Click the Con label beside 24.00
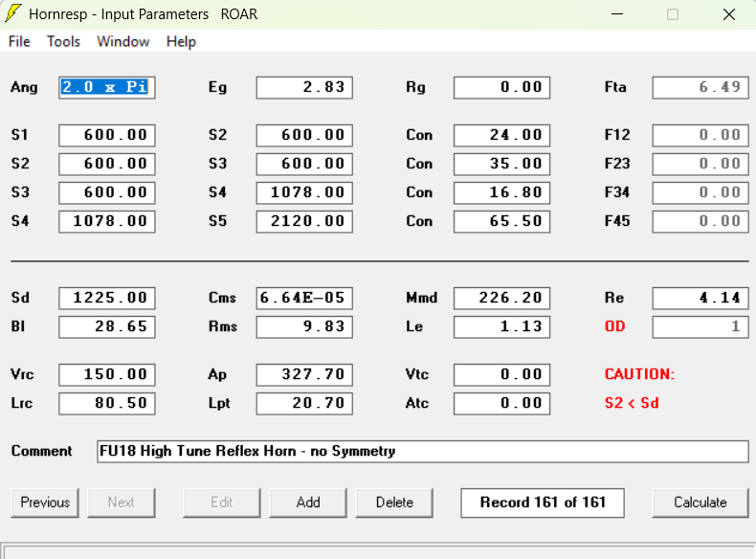Viewport: 756px width, 559px height. pyautogui.click(x=419, y=135)
